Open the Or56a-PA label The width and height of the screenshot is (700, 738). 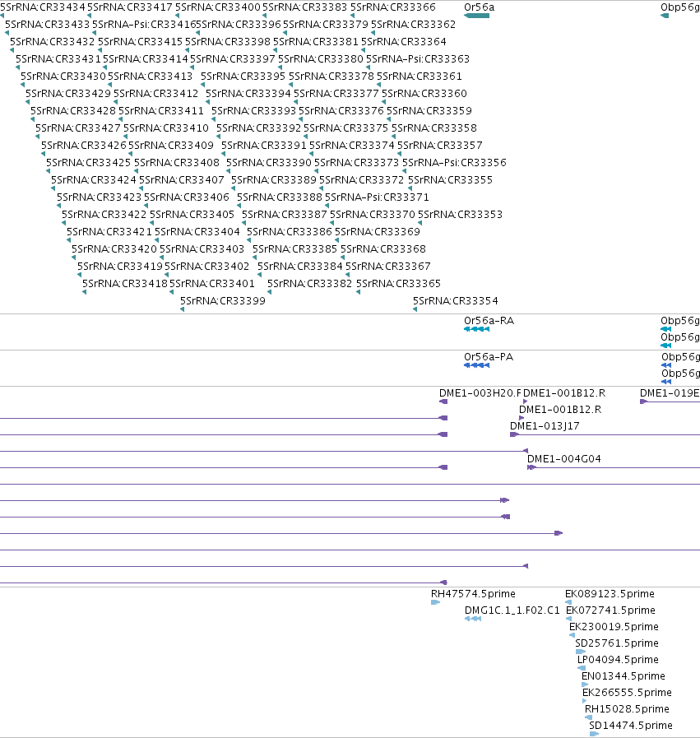489,357
